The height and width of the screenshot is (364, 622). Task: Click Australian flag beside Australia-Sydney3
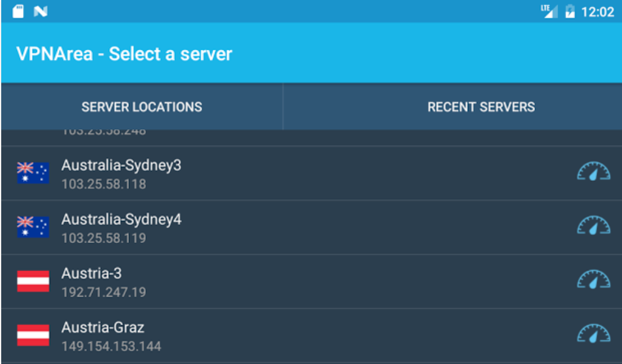(x=33, y=174)
